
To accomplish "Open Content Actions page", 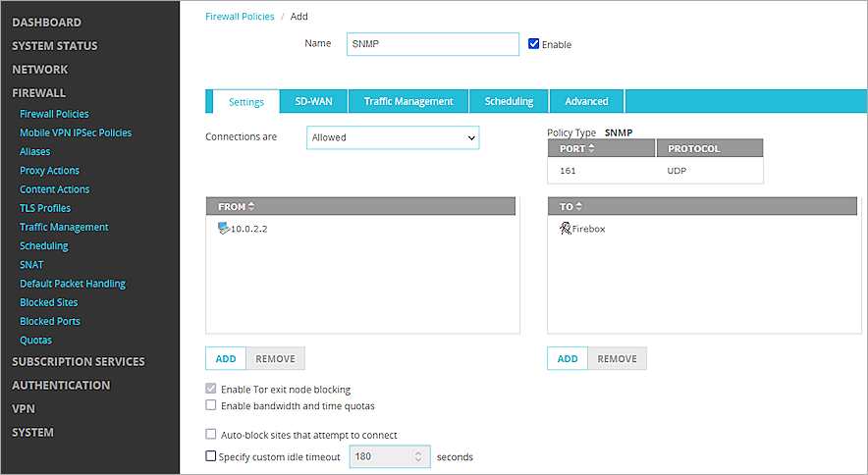I will pyautogui.click(x=55, y=189).
